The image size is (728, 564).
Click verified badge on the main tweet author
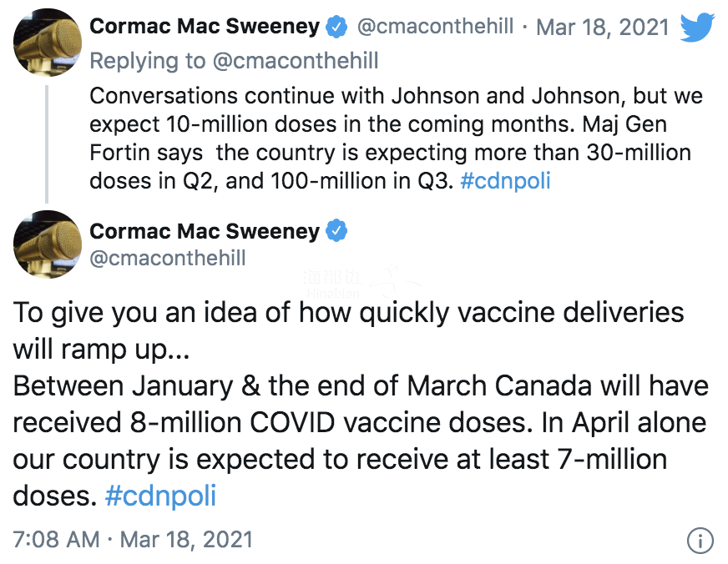tap(336, 230)
